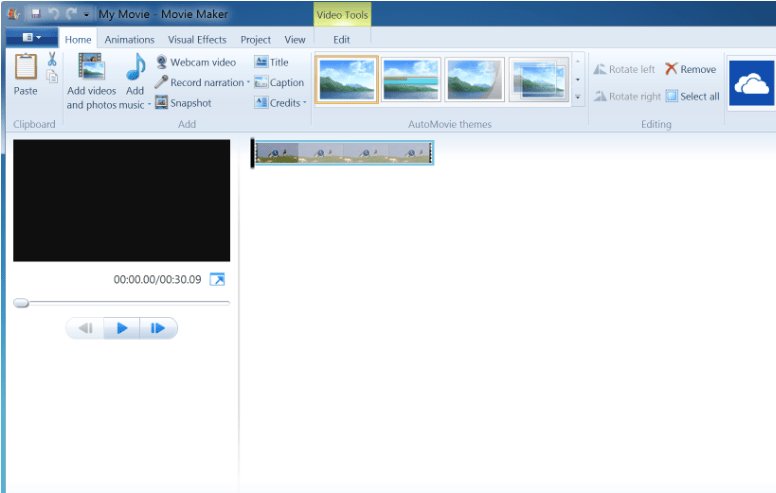Select the first AutoMovie theme thumbnail
The image size is (776, 493).
point(346,79)
